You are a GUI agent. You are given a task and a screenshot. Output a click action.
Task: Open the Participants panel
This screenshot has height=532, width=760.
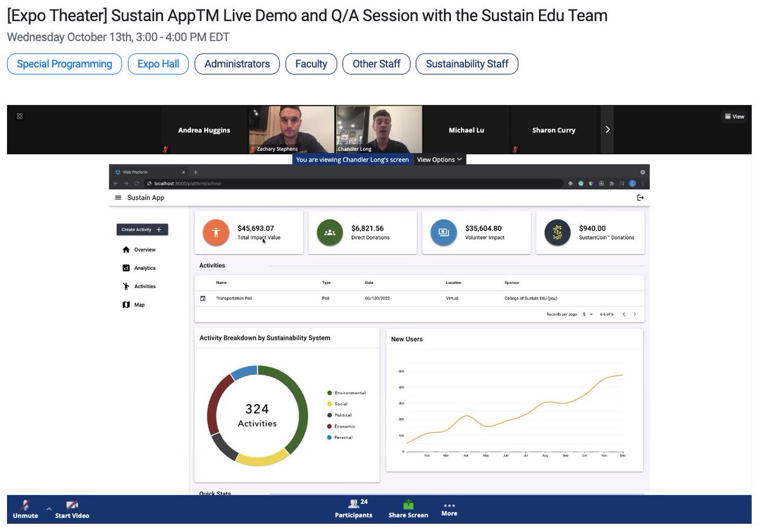coord(353,509)
